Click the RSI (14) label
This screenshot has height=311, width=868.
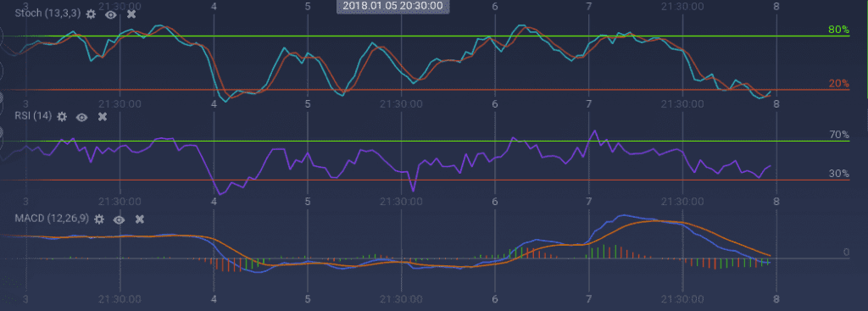pyautogui.click(x=33, y=116)
